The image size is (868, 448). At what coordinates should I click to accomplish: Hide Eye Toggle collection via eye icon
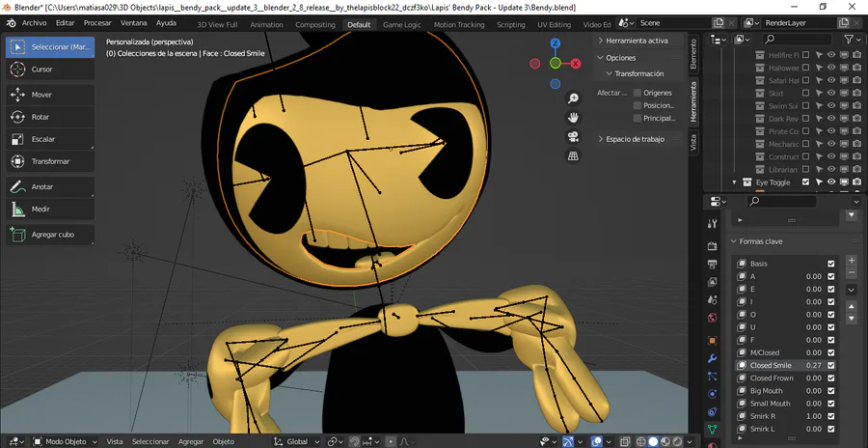(831, 182)
